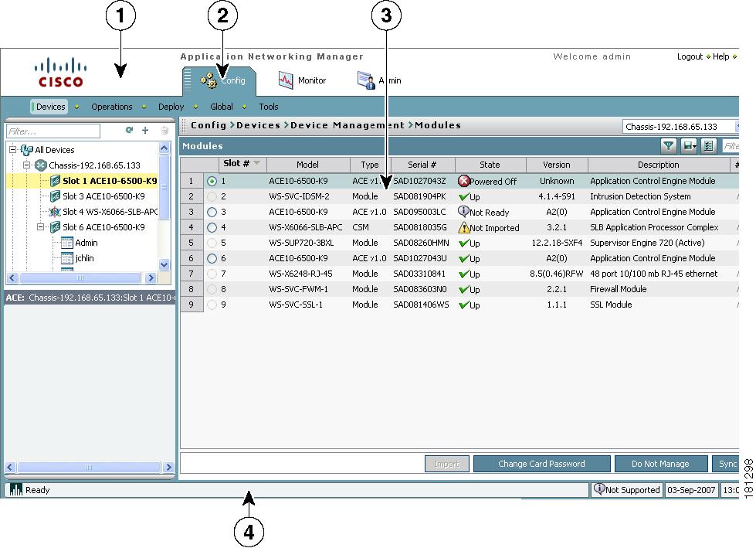Select the radio button for slot 2
This screenshot has height=548, width=756.
pos(212,196)
